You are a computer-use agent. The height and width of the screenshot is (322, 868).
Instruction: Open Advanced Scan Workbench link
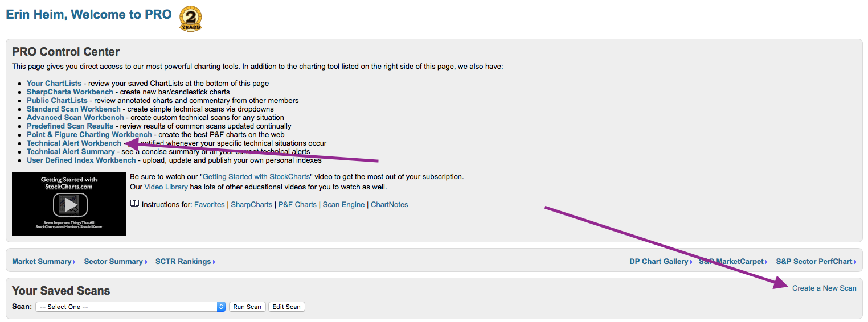75,117
